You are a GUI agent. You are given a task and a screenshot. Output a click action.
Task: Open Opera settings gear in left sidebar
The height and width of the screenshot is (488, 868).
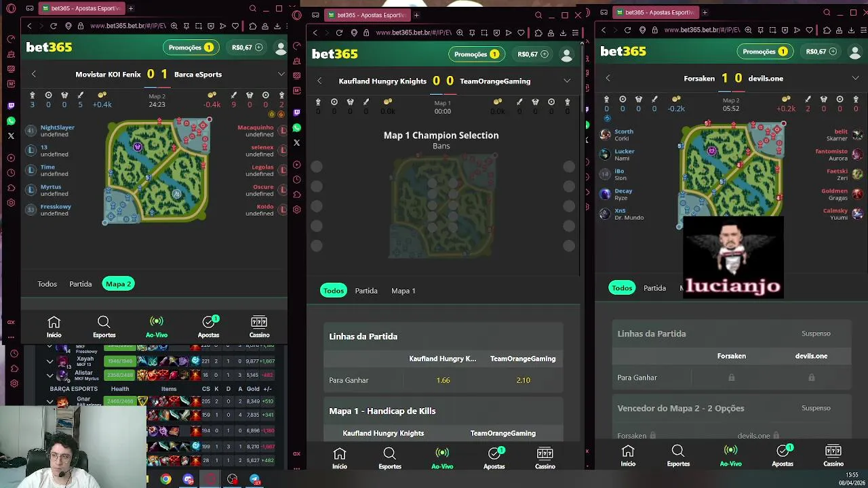point(11,203)
